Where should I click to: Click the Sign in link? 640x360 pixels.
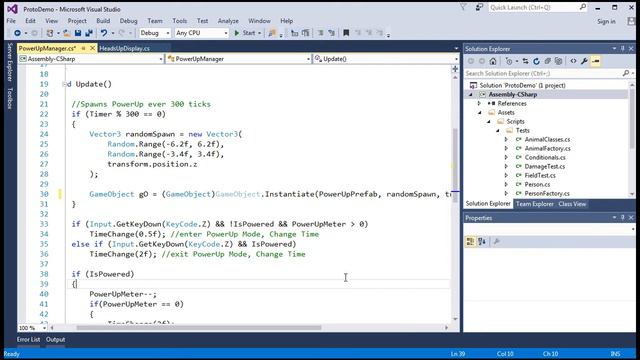point(606,22)
